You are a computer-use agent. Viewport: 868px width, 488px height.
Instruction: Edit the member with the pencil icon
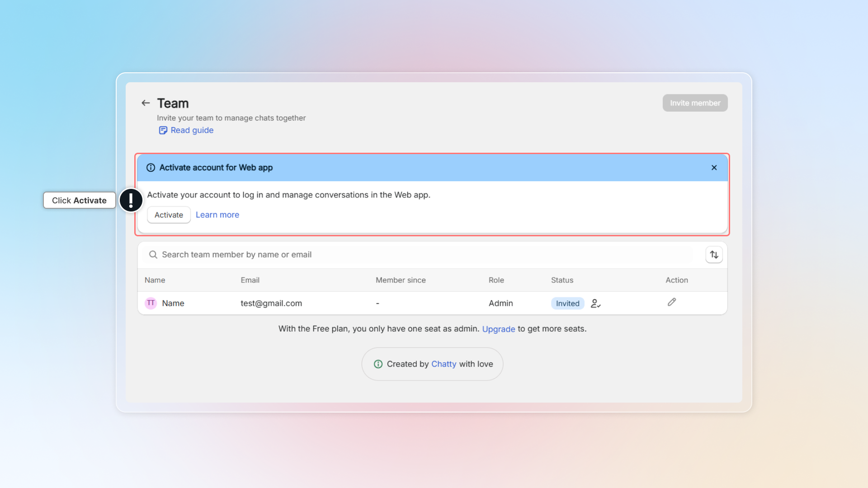coord(672,302)
